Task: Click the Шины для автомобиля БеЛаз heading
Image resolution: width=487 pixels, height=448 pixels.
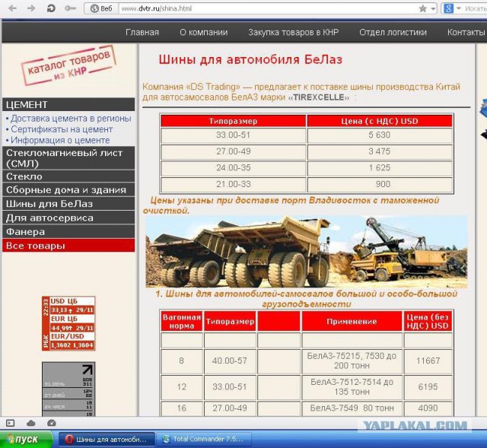Action: (x=250, y=59)
